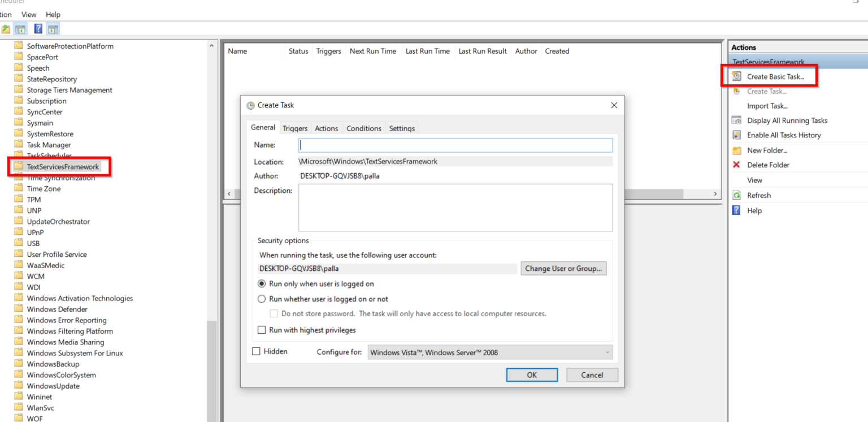This screenshot has width=868, height=422.
Task: Check the Hidden checkbox
Action: [256, 351]
